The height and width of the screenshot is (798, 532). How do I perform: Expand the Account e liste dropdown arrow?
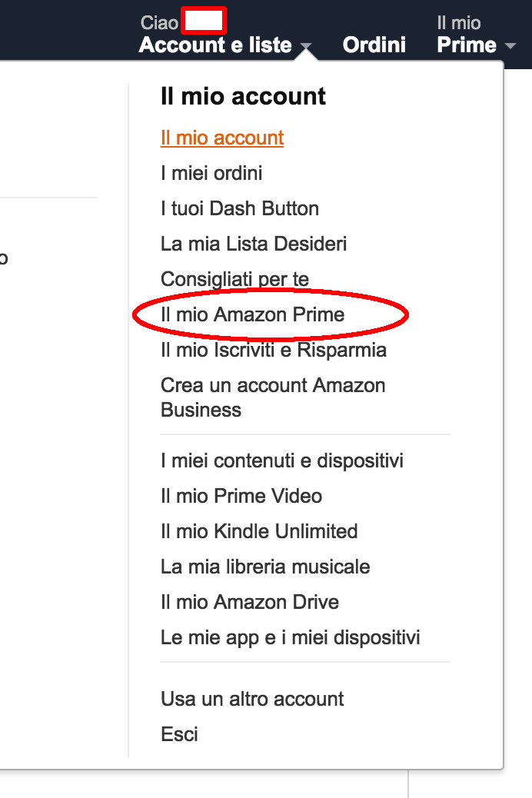(306, 48)
